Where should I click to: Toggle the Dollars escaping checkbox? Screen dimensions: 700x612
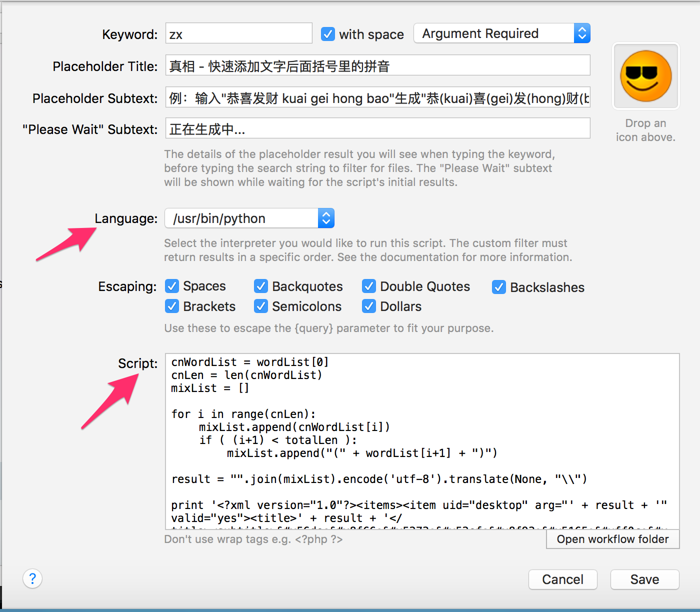pos(368,306)
